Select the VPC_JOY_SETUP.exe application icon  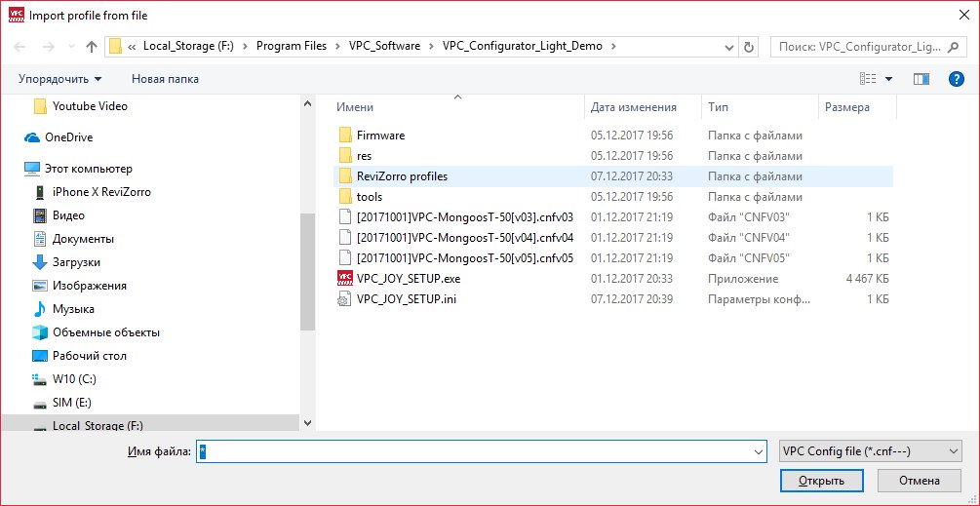click(345, 278)
